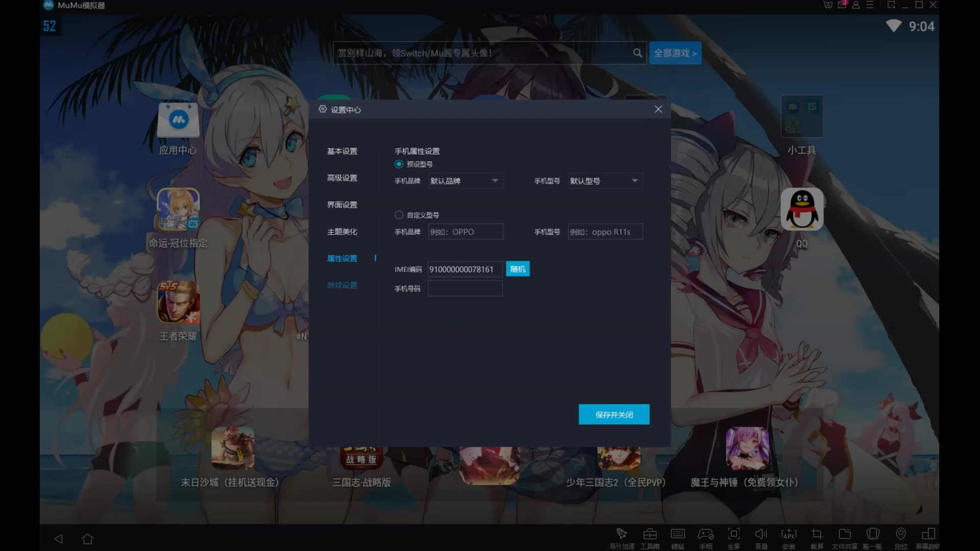This screenshot has width=980, height=551.
Task: Open the 工具箱 toolbox
Action: [650, 538]
